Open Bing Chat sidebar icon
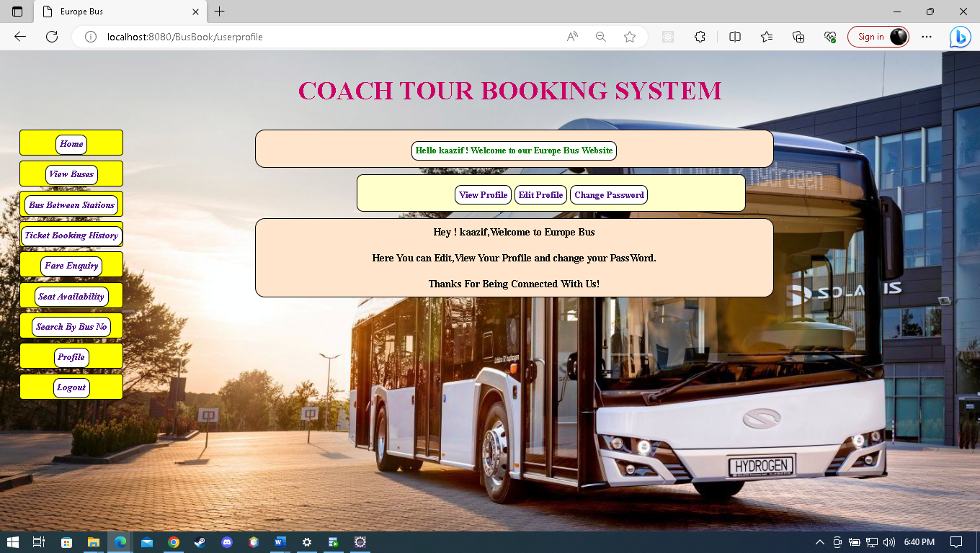Viewport: 980px width, 553px height. pyautogui.click(x=960, y=37)
